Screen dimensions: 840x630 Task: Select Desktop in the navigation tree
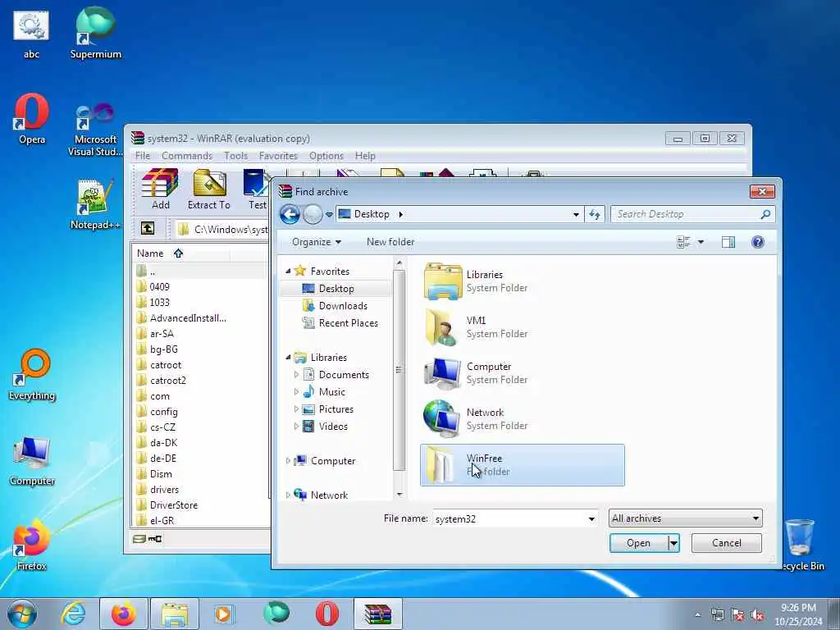click(336, 289)
